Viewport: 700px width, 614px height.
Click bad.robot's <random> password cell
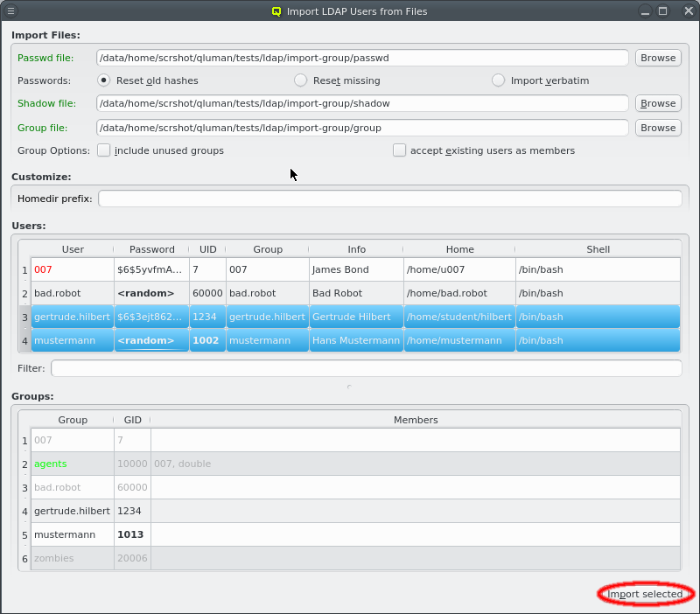pyautogui.click(x=151, y=293)
